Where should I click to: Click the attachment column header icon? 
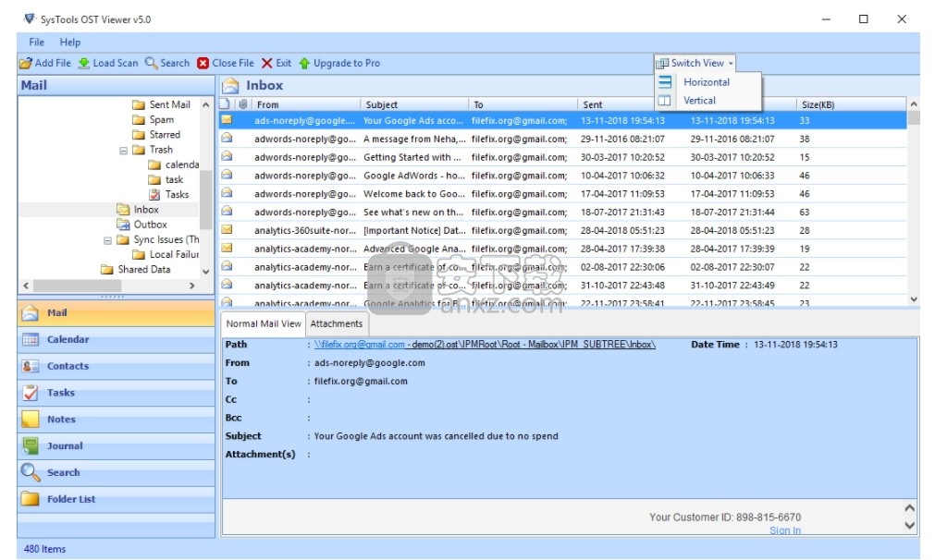coord(243,104)
